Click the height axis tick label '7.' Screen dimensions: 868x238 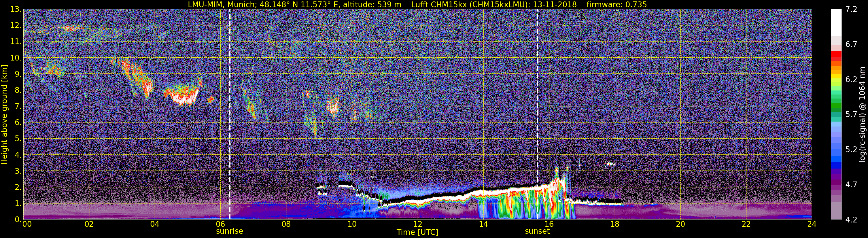click(18, 107)
